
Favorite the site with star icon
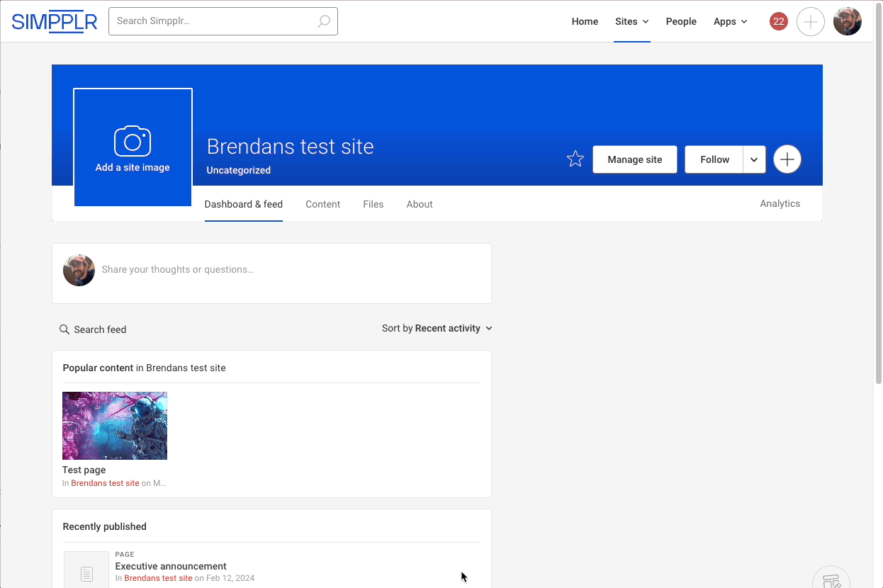click(575, 159)
